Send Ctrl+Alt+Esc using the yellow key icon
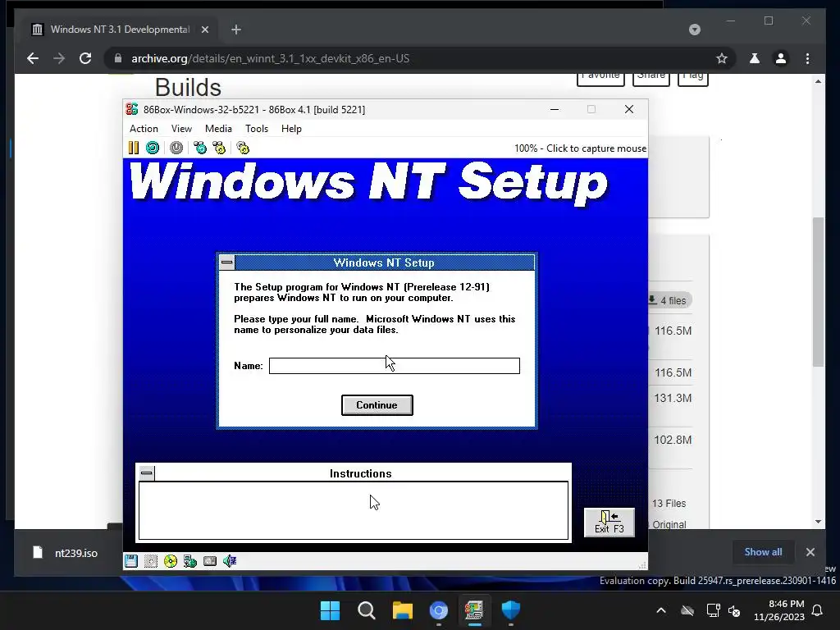 [x=219, y=148]
